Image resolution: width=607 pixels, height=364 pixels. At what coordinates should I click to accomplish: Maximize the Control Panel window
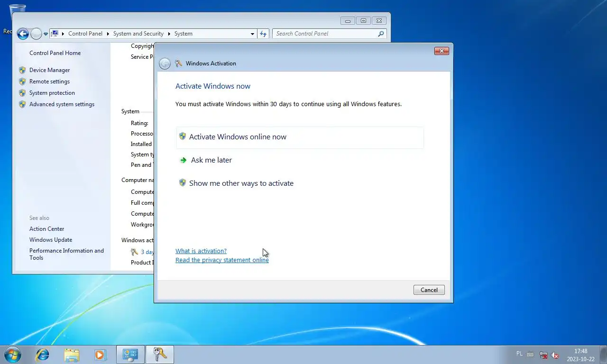point(363,21)
